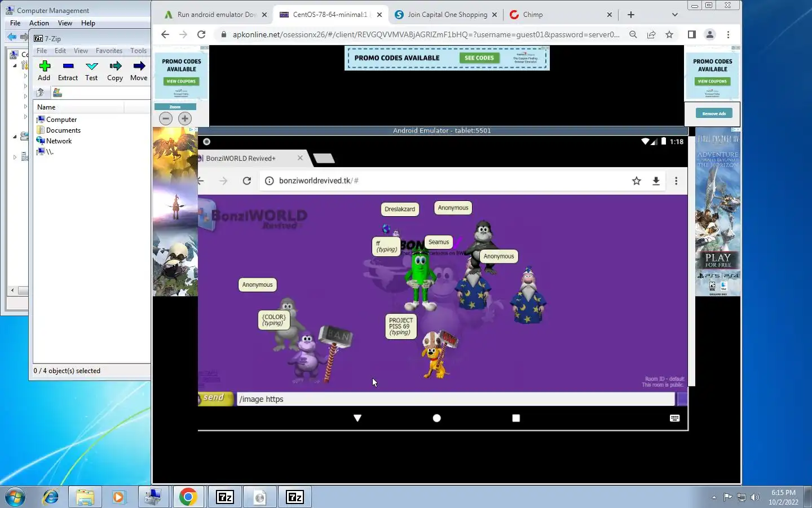This screenshot has height=508, width=812.
Task: Click the green Peedy character
Action: [420, 281]
